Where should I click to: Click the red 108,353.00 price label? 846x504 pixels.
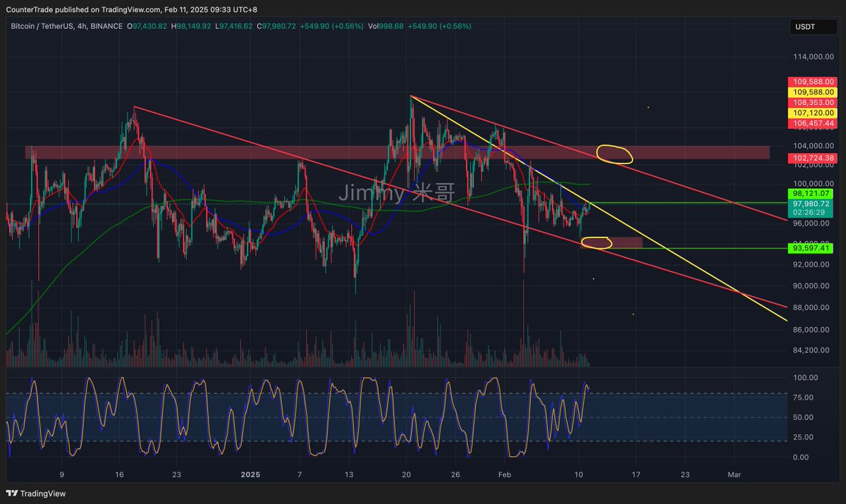(x=814, y=102)
